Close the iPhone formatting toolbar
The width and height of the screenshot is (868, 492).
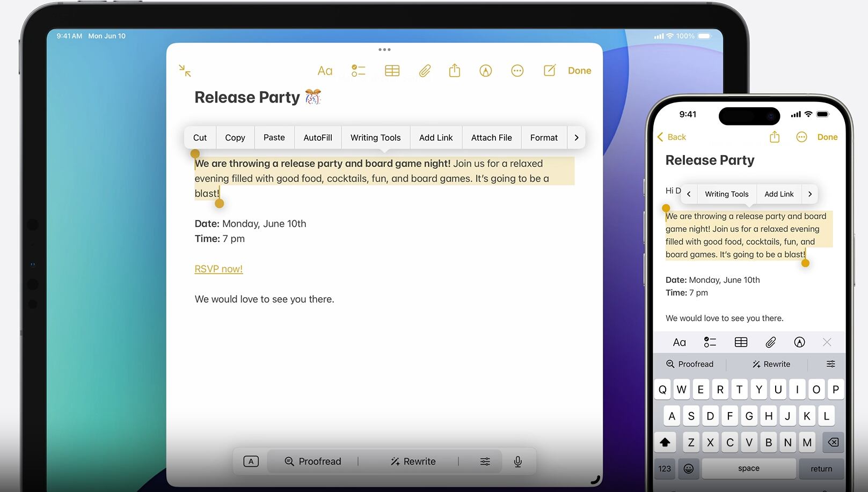(827, 342)
